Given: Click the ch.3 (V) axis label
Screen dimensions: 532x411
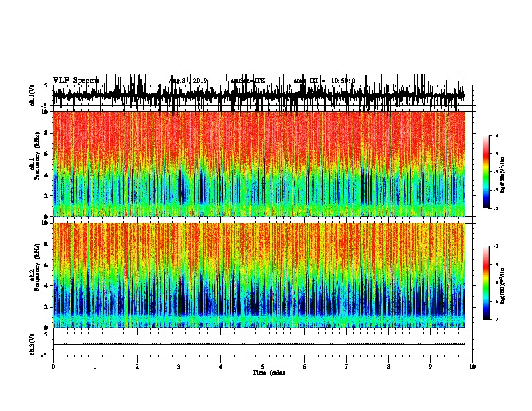Looking at the screenshot, I should pos(32,345).
